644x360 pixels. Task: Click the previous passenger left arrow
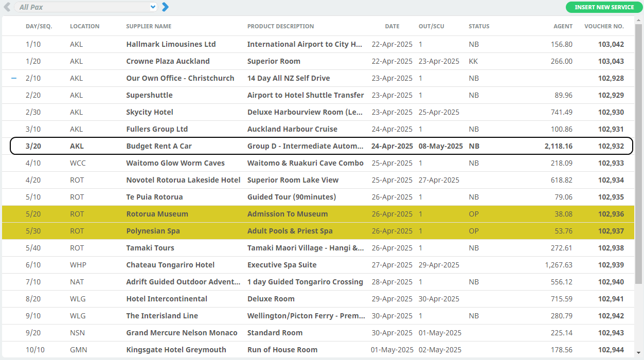[x=7, y=7]
